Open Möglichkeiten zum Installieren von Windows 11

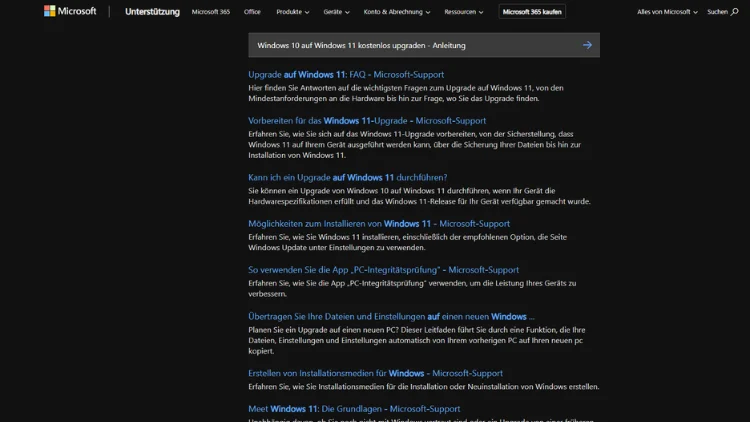[x=379, y=223]
